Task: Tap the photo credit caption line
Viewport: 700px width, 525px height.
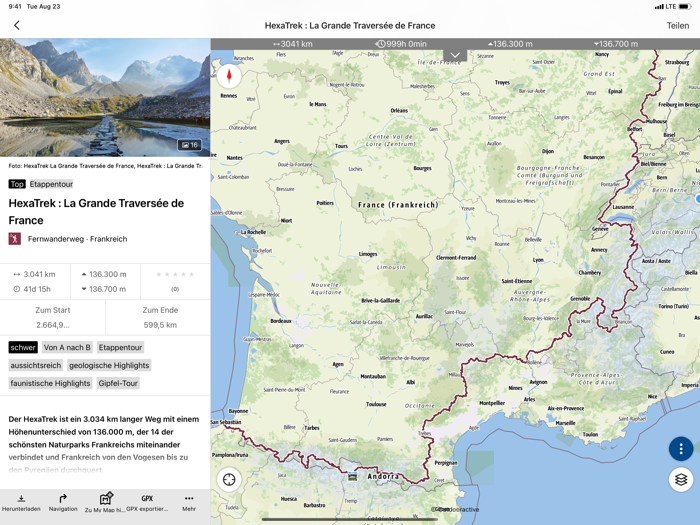Action: (105, 166)
